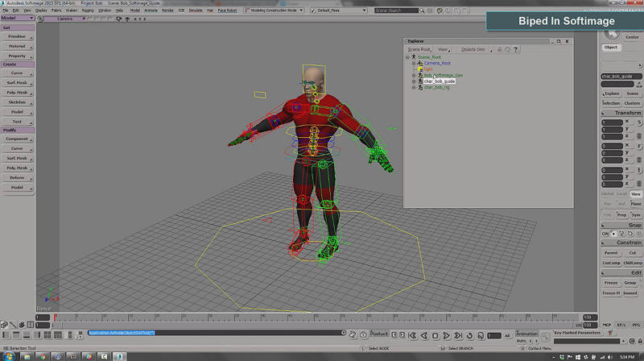This screenshot has width=644, height=361.
Task: Switch transform mode to Plane
Action: click(x=636, y=204)
